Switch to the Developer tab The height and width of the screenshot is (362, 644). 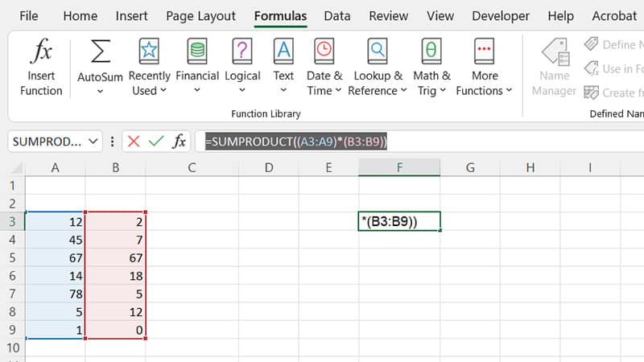click(501, 16)
